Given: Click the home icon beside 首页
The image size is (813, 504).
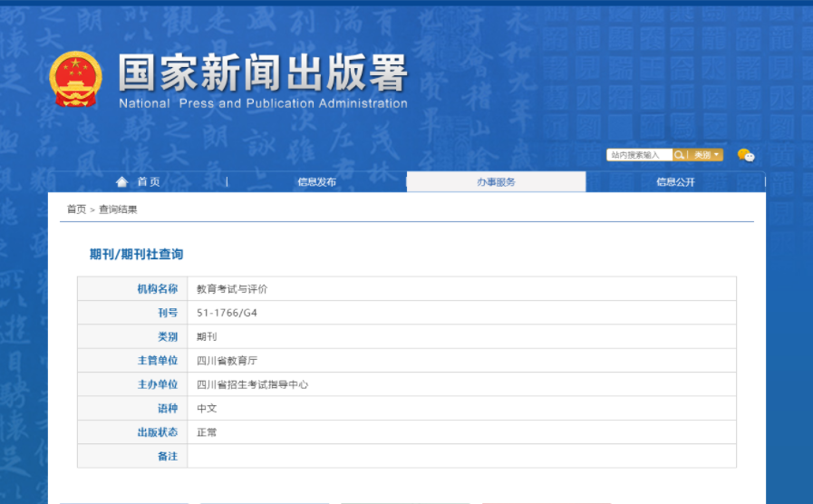Looking at the screenshot, I should (121, 181).
